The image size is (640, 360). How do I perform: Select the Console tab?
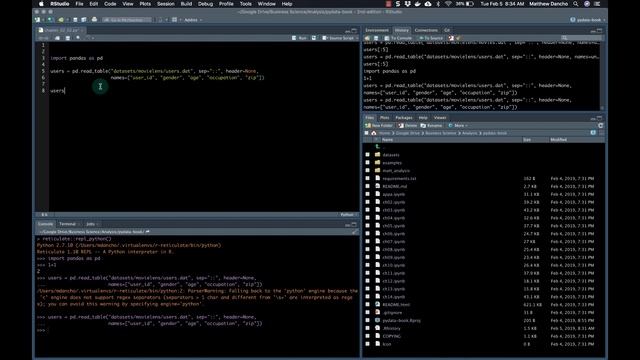coord(45,224)
